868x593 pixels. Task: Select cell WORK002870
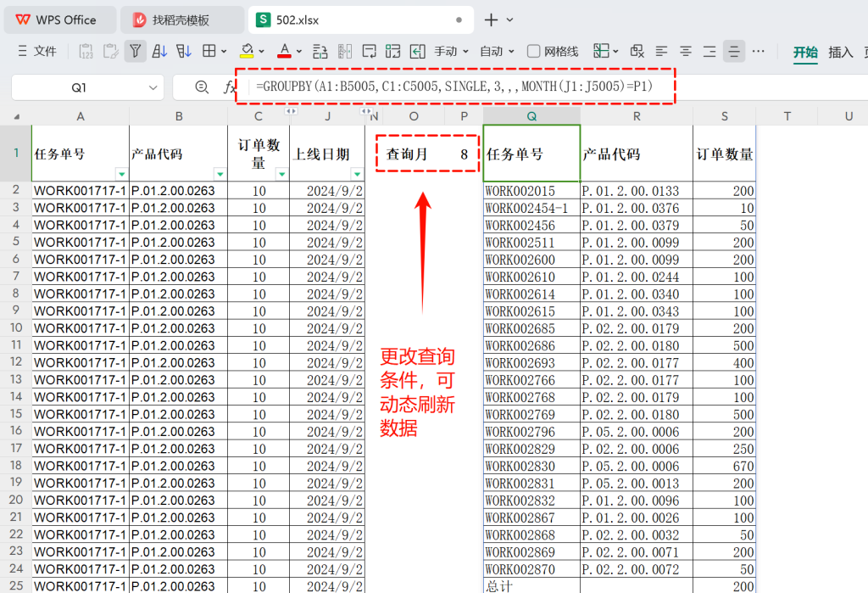point(531,568)
